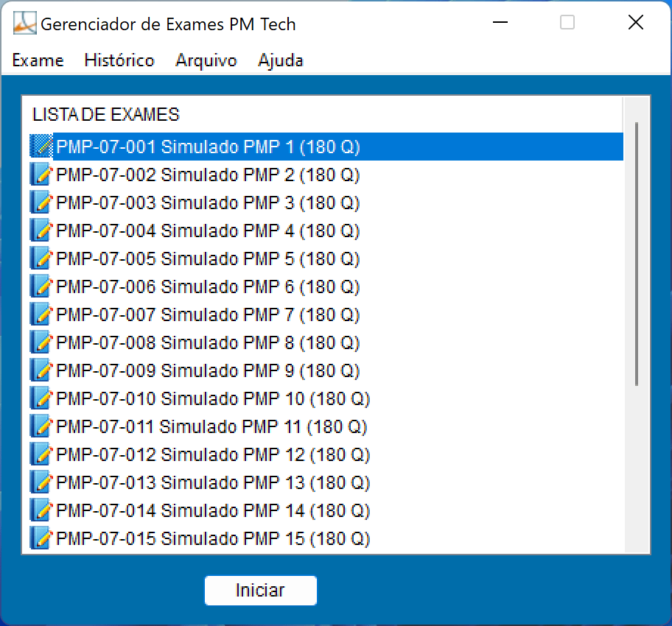
Task: Open the Arquivo menu
Action: click(206, 60)
